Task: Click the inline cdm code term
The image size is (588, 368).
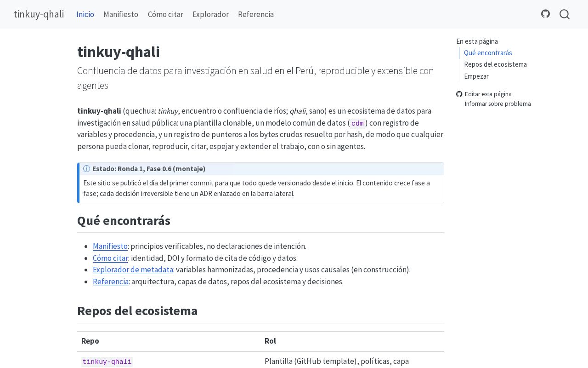Action: click(357, 123)
